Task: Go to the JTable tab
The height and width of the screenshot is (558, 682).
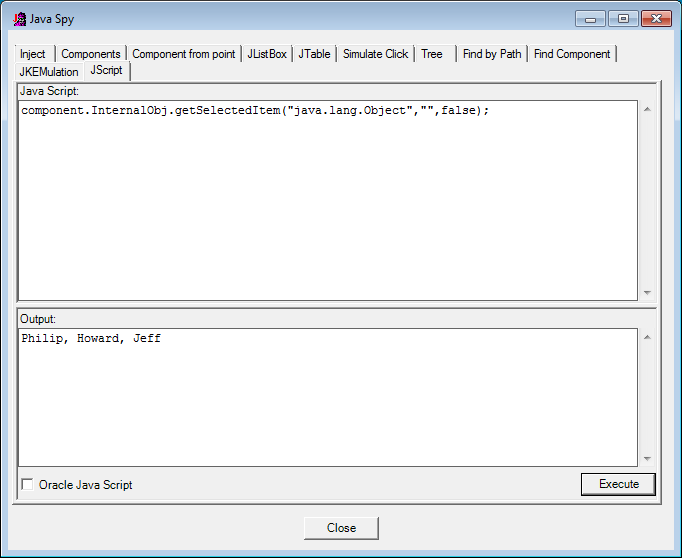Action: 314,54
